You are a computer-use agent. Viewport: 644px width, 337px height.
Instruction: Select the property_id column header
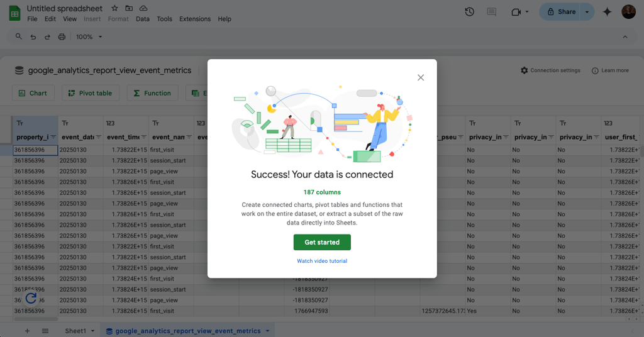[33, 137]
